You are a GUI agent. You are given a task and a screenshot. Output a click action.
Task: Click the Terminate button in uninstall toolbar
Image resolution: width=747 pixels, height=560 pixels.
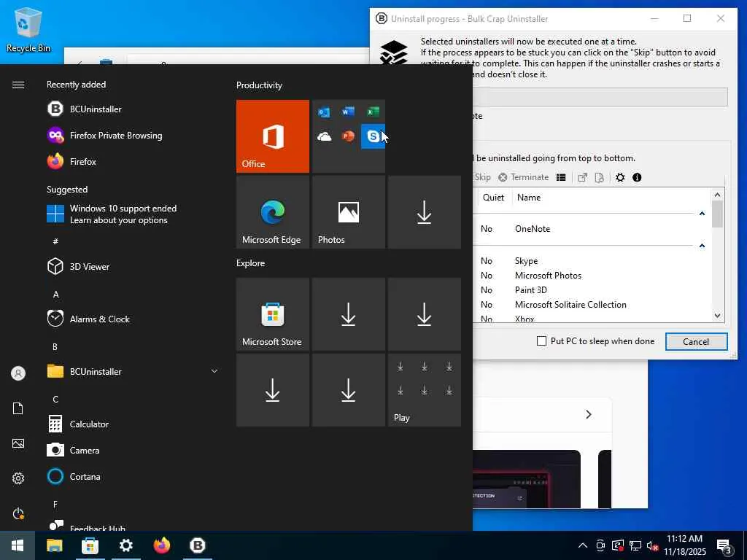pyautogui.click(x=524, y=177)
